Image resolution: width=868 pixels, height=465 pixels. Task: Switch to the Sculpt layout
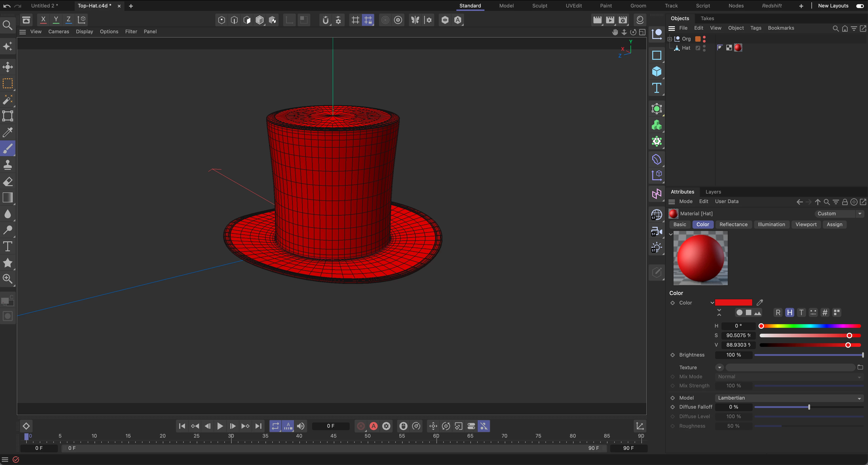coord(539,6)
